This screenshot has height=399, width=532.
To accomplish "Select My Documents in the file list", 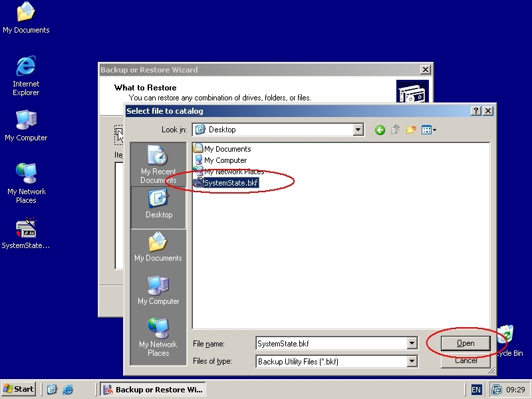I will point(222,149).
